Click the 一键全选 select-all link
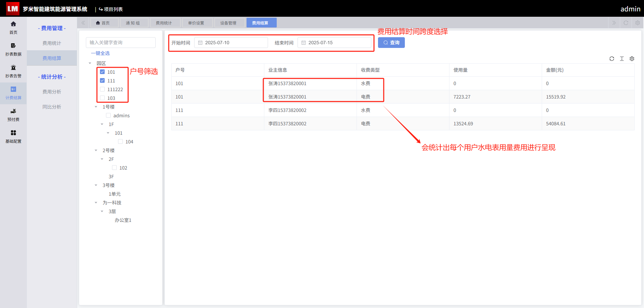This screenshot has width=644, height=308. (100, 53)
